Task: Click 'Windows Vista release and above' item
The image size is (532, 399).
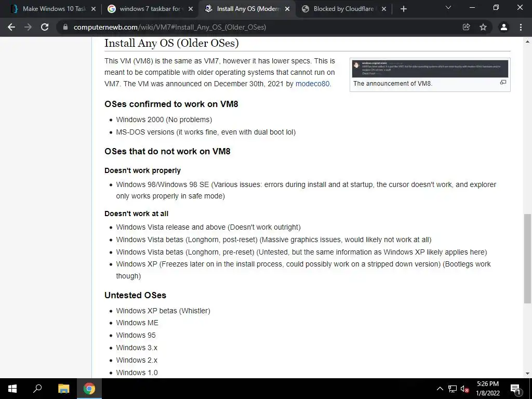Action: (208, 228)
